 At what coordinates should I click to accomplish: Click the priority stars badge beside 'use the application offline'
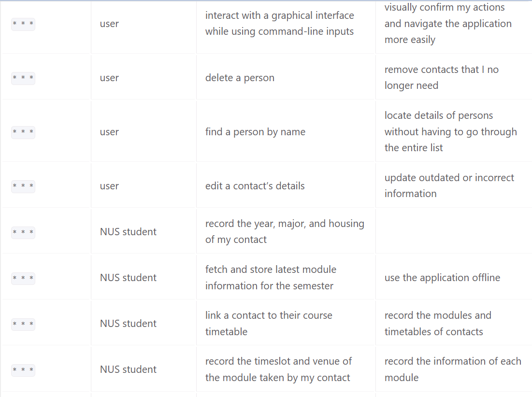point(23,278)
